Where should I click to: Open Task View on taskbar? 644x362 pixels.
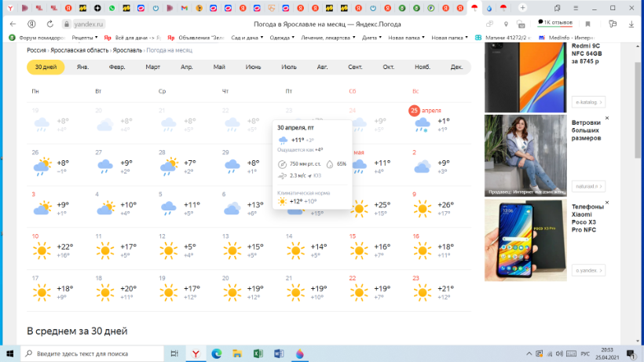(x=175, y=353)
